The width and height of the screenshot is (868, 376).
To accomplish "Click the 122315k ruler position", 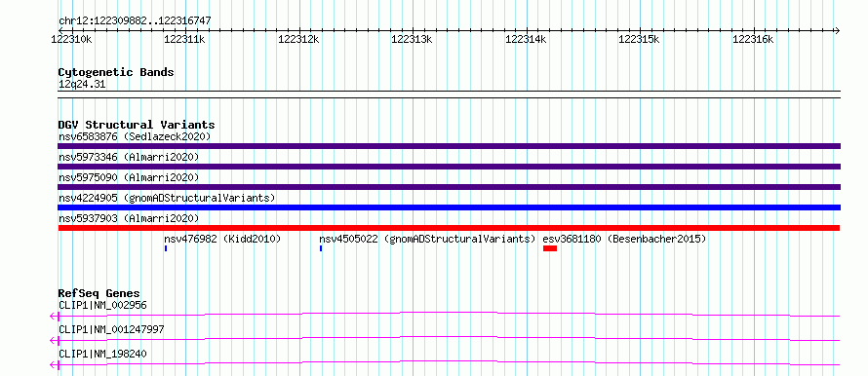I will 640,39.
